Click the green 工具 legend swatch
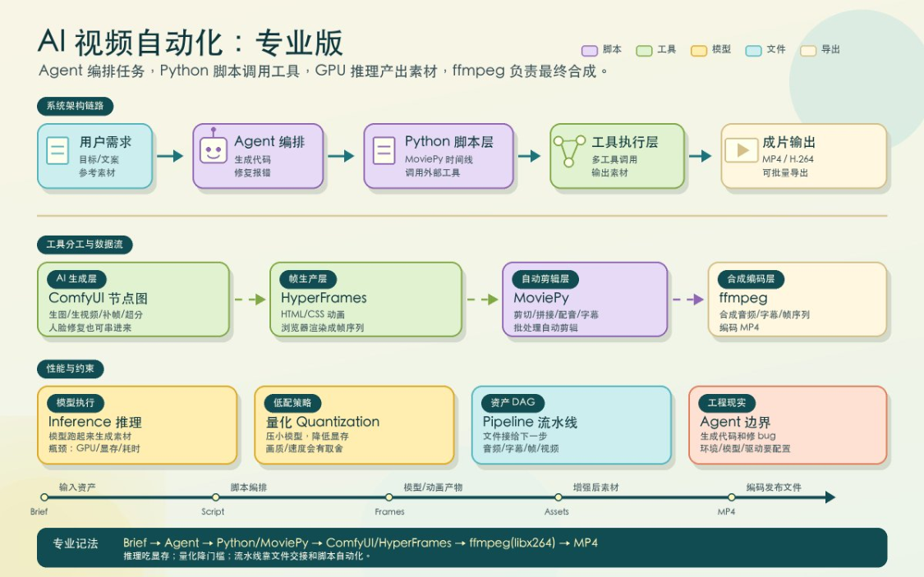This screenshot has height=577, width=924. pos(644,51)
